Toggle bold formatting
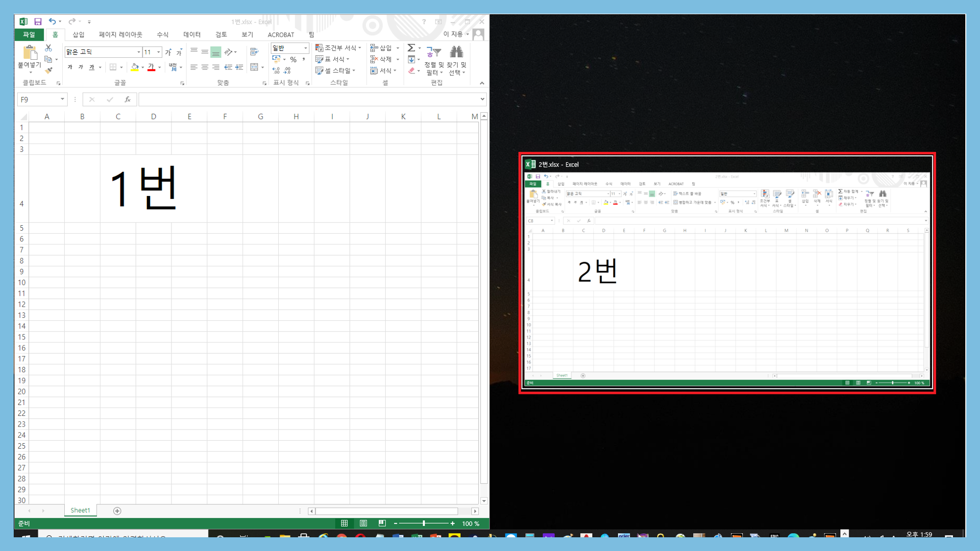The width and height of the screenshot is (980, 551). coord(70,67)
